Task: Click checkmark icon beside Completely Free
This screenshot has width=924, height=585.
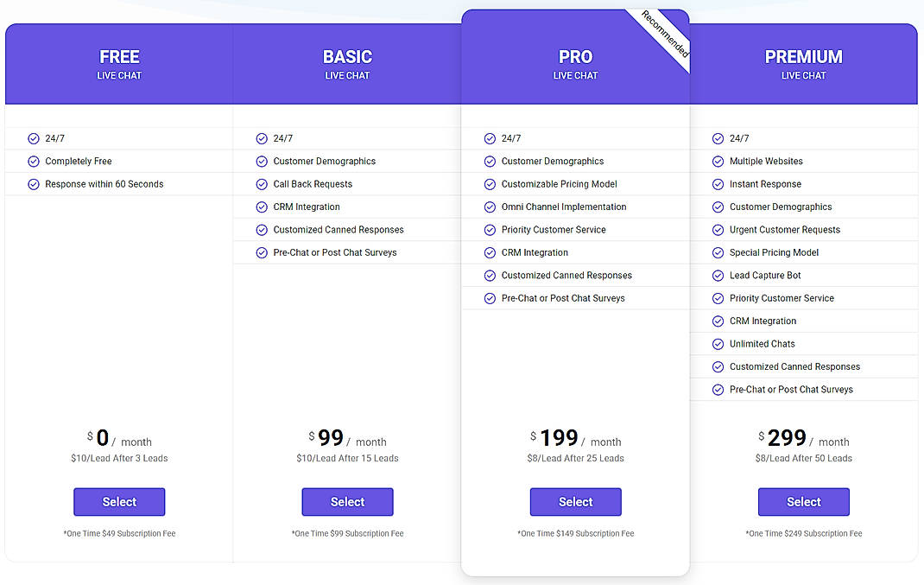Action: pos(34,162)
